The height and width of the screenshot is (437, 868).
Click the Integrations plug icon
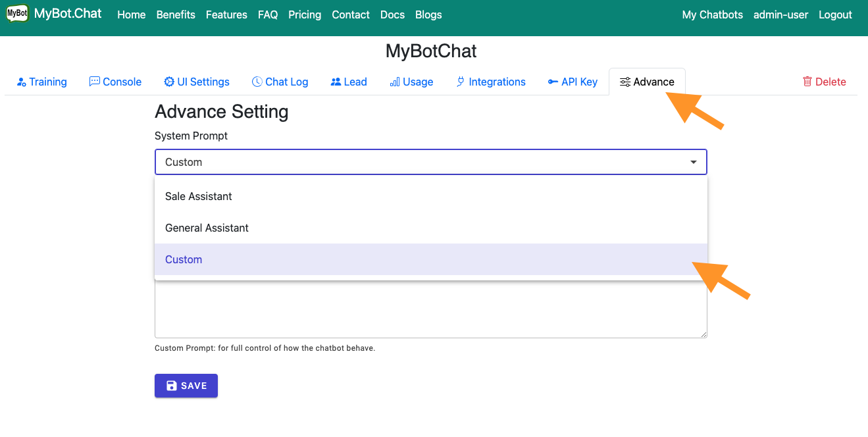pos(461,82)
